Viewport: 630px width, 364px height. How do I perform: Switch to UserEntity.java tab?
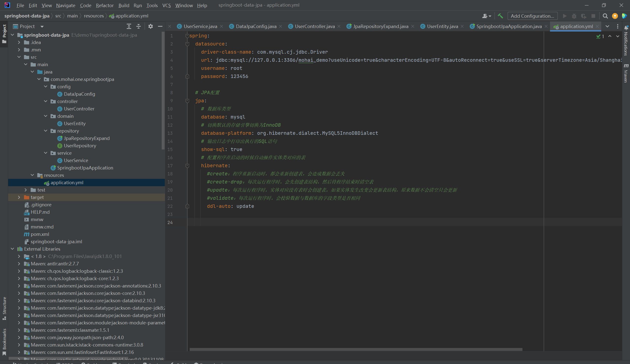pyautogui.click(x=442, y=26)
